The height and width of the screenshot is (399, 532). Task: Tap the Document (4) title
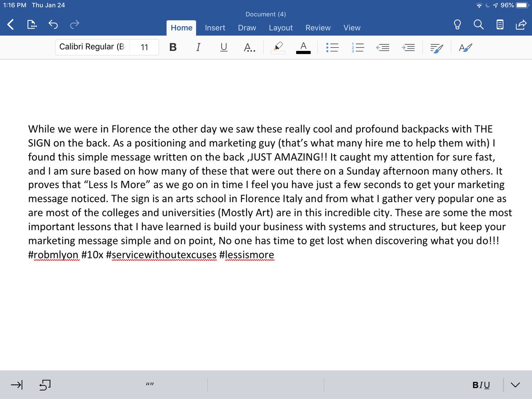tap(266, 14)
